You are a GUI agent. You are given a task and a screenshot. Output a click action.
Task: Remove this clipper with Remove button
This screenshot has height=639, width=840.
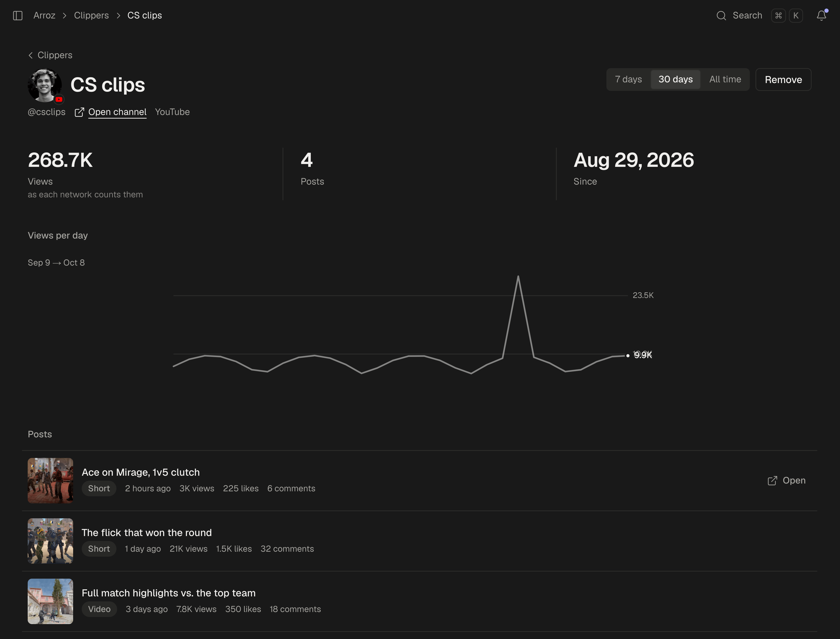[783, 80]
